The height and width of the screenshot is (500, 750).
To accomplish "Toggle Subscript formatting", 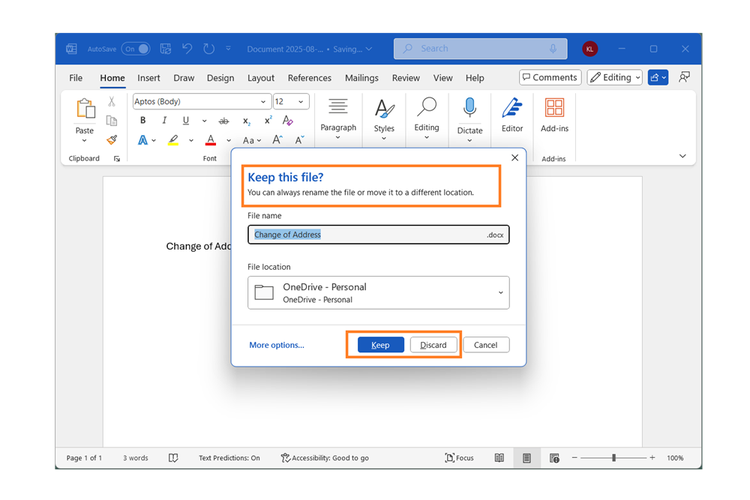I will [x=246, y=121].
